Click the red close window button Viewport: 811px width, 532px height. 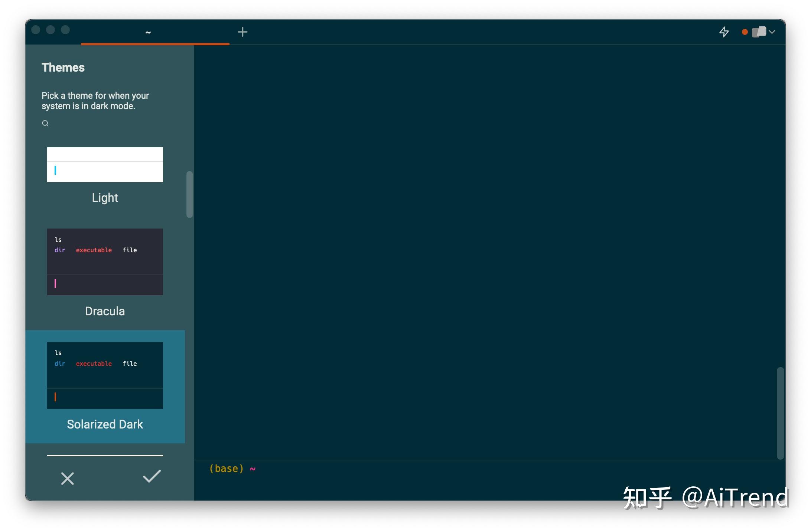(36, 30)
